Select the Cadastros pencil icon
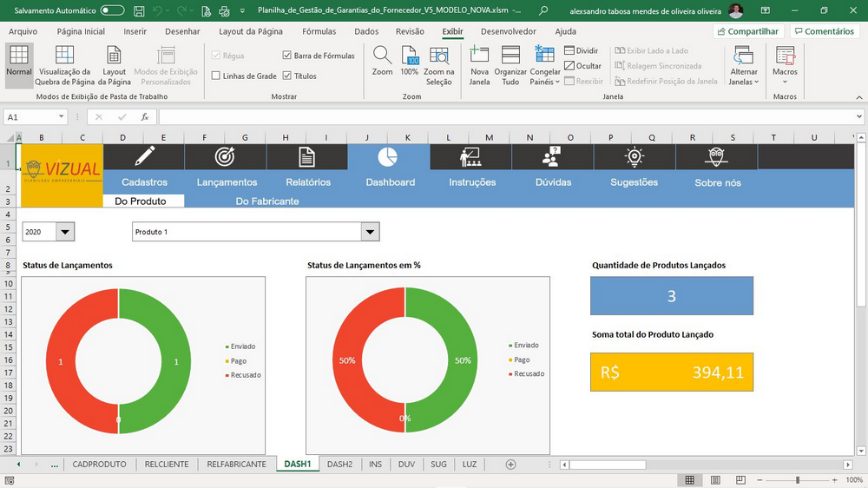868x488 pixels. pyautogui.click(x=144, y=156)
